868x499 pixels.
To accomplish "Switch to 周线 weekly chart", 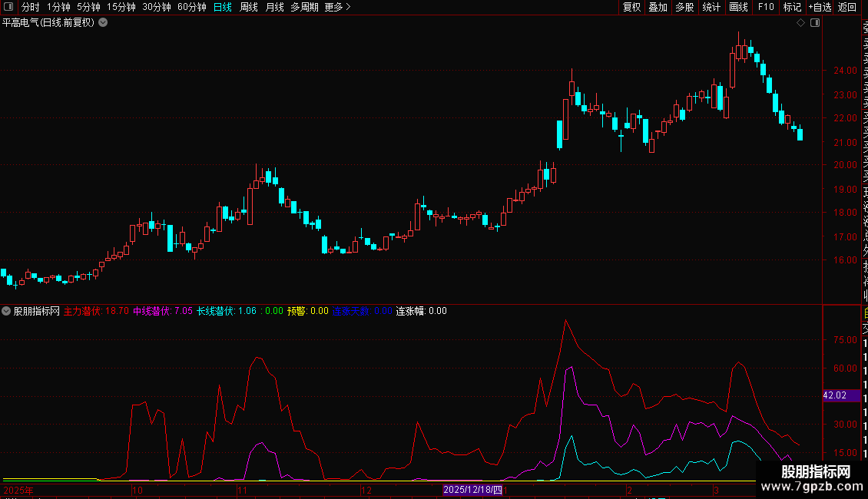I will pos(249,7).
